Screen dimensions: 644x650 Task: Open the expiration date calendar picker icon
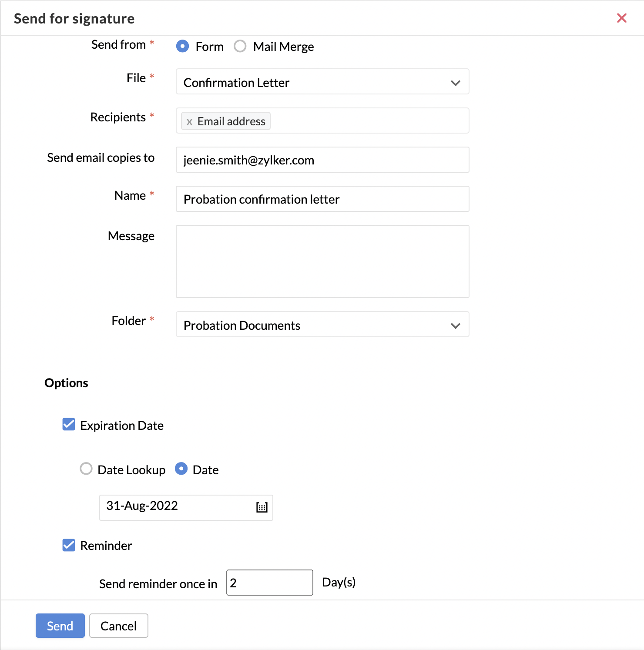(262, 507)
